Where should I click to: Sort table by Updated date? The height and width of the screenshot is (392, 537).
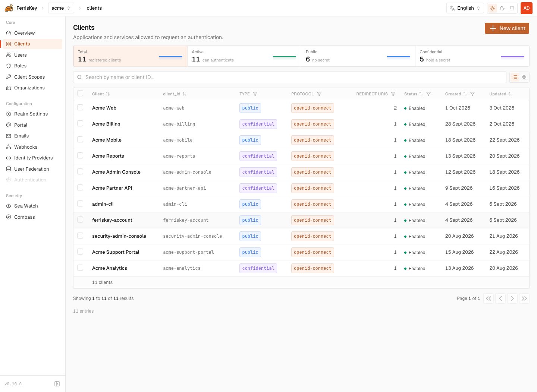(x=501, y=94)
